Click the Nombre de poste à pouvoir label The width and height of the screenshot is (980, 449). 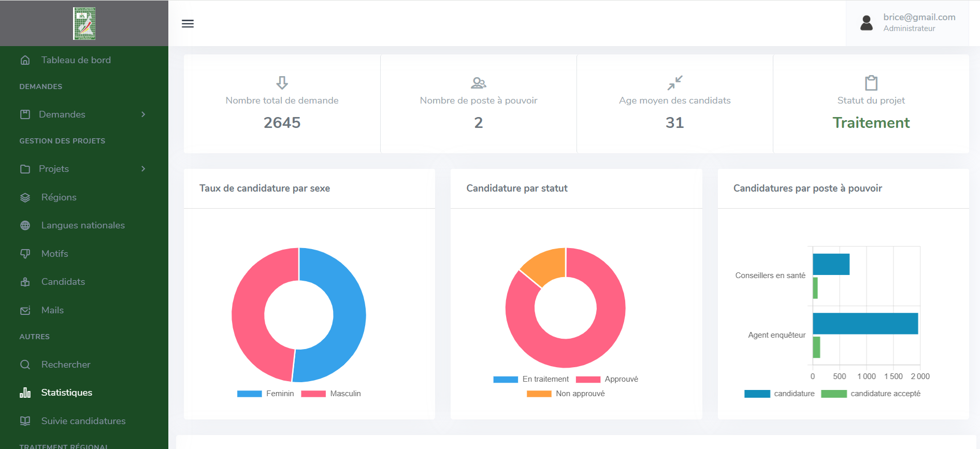(x=479, y=100)
